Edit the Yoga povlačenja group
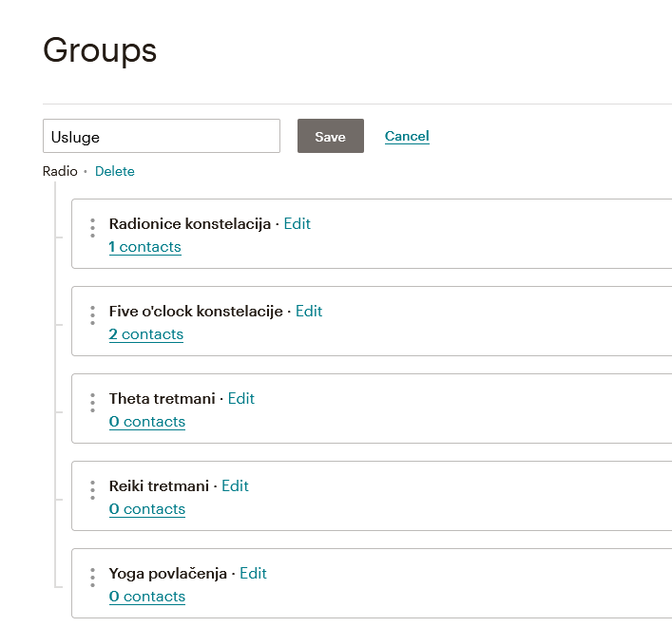 click(253, 574)
